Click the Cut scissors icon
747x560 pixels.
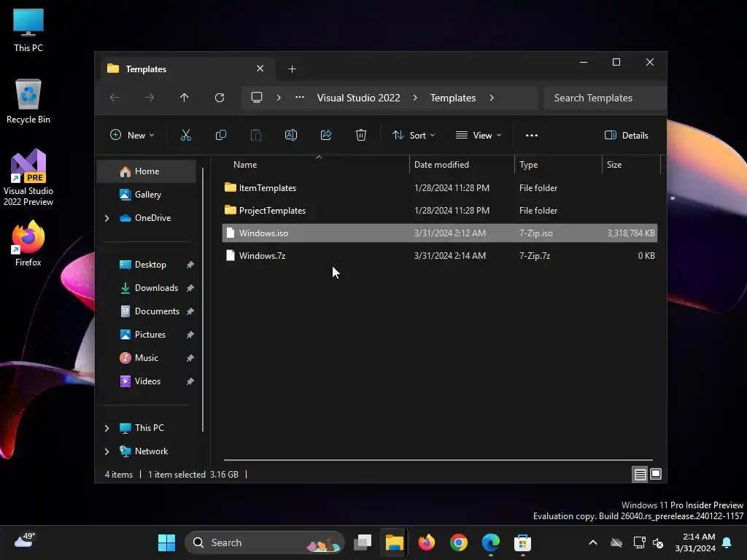tap(186, 135)
